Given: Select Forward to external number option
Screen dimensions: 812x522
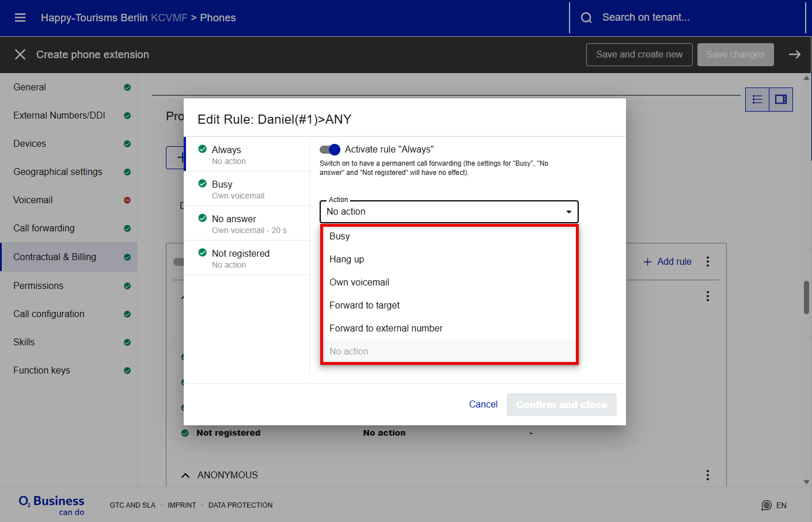Looking at the screenshot, I should (386, 329).
